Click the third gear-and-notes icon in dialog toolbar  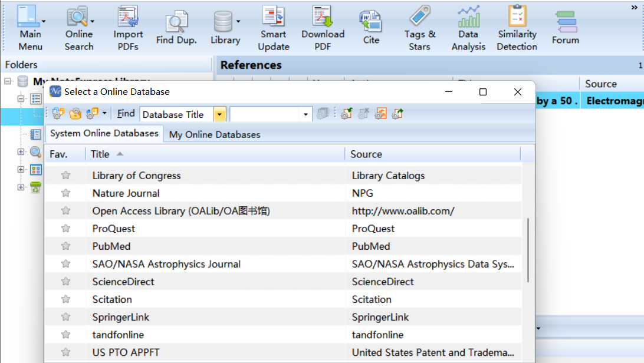coord(92,114)
